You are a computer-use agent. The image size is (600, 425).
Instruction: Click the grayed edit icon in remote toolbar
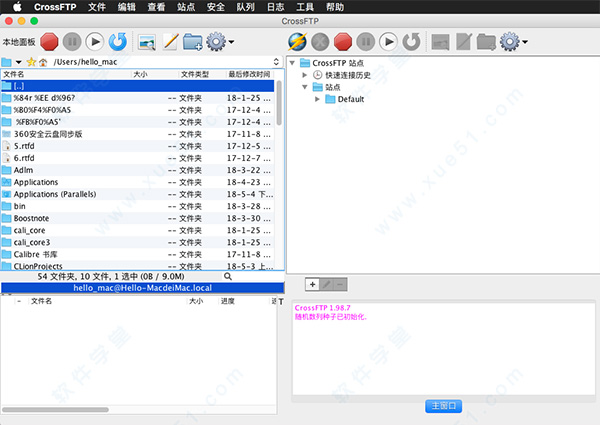point(464,42)
